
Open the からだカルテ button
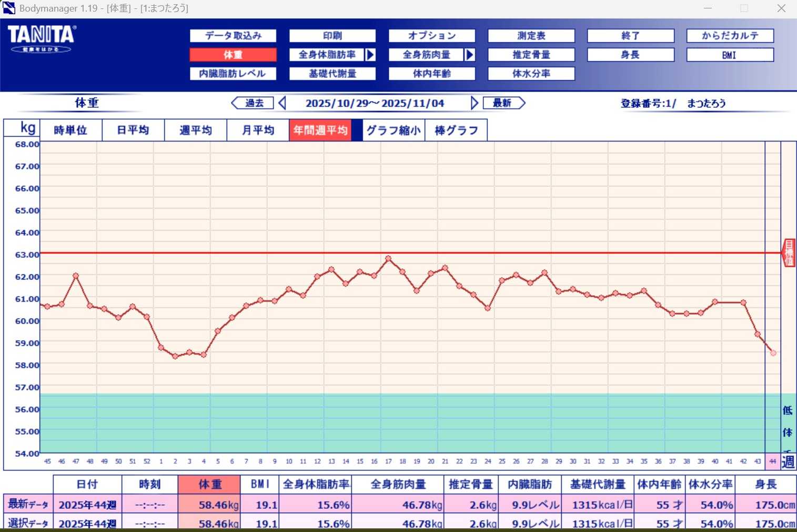click(x=730, y=36)
